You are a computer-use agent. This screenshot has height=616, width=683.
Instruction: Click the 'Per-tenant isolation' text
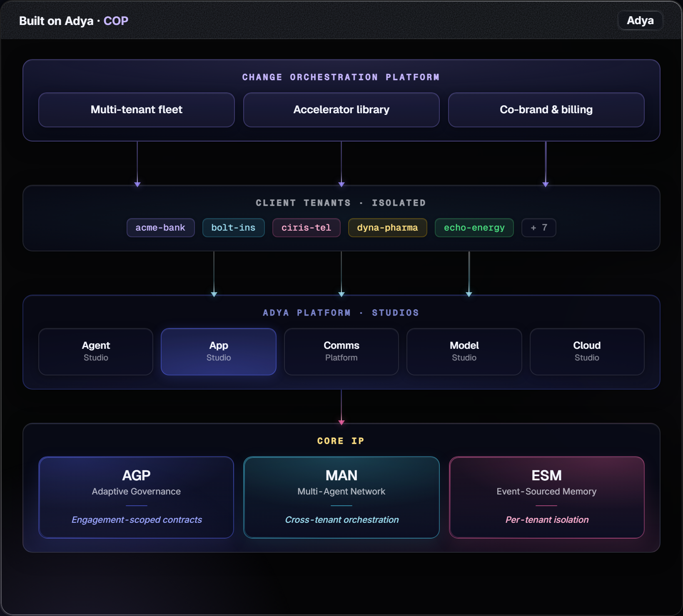547,520
